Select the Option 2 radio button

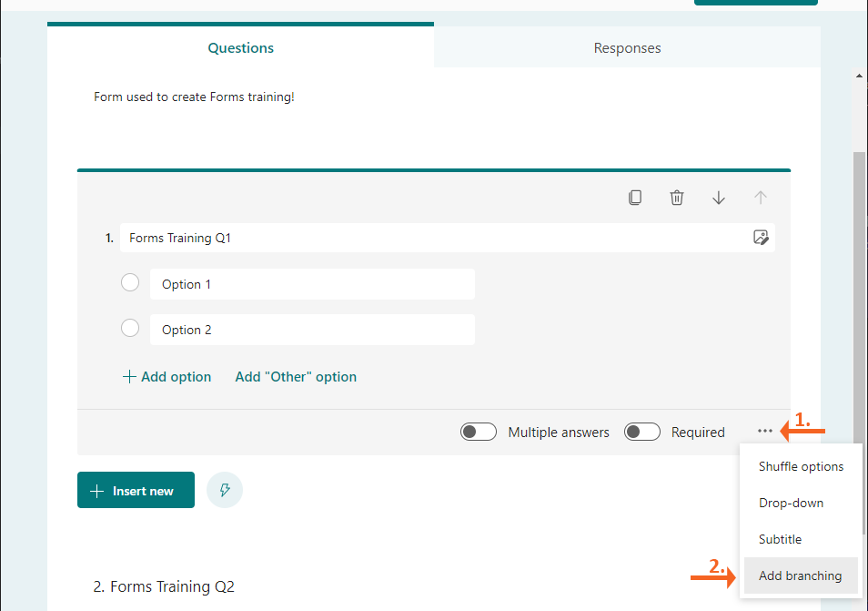(130, 328)
